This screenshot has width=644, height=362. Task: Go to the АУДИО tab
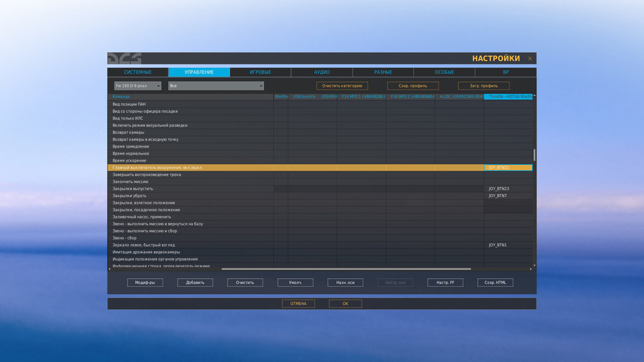pyautogui.click(x=321, y=72)
